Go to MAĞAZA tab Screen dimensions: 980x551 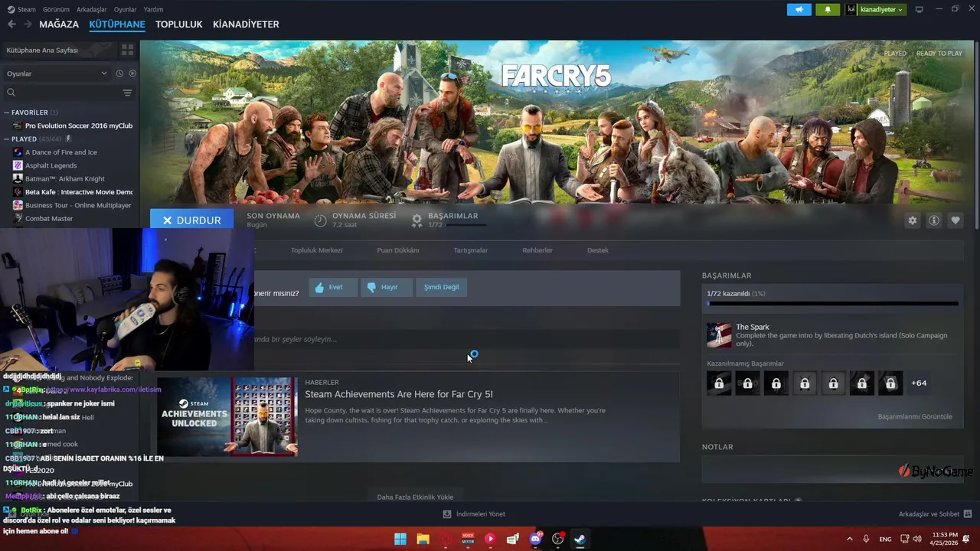pos(59,24)
